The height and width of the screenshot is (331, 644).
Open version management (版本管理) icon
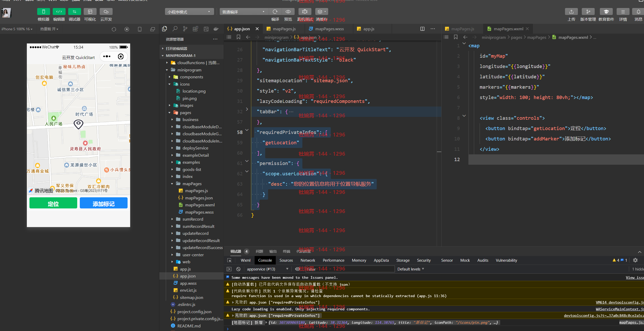(588, 12)
